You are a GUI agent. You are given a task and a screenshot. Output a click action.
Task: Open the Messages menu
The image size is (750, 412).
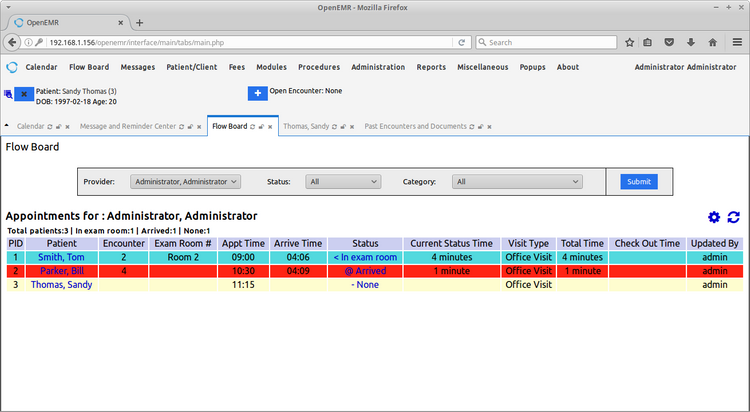coord(138,67)
